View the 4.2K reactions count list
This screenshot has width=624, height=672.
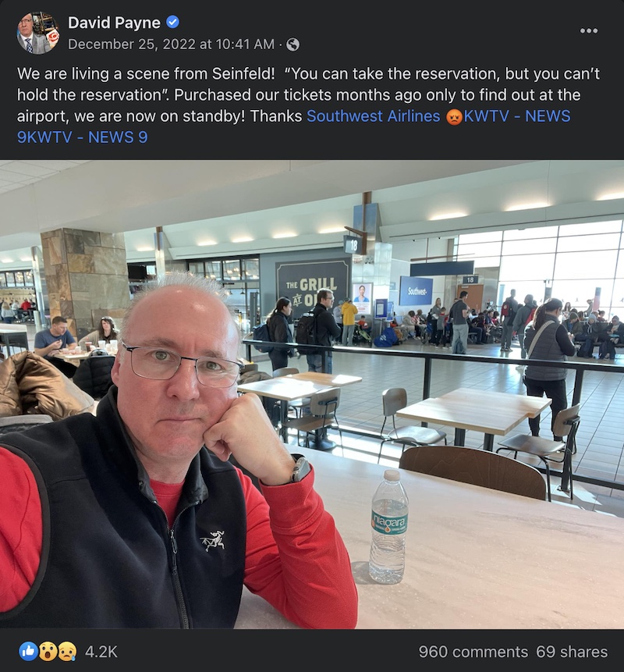point(101,652)
